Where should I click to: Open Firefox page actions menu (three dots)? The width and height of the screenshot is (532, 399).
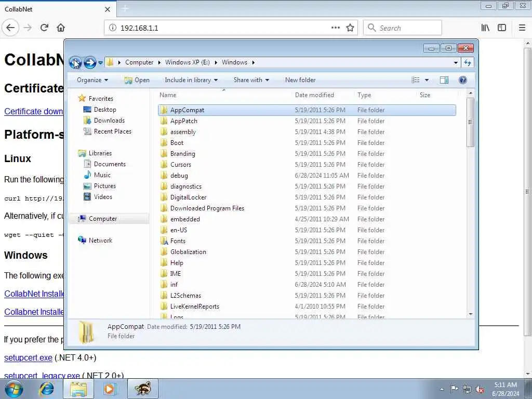(336, 28)
